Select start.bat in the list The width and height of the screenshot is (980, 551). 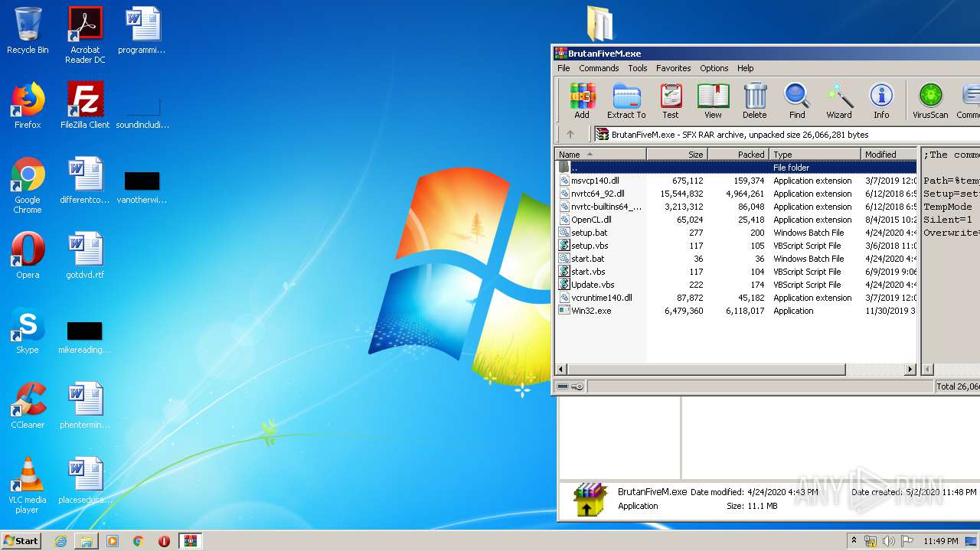pyautogui.click(x=736, y=259)
